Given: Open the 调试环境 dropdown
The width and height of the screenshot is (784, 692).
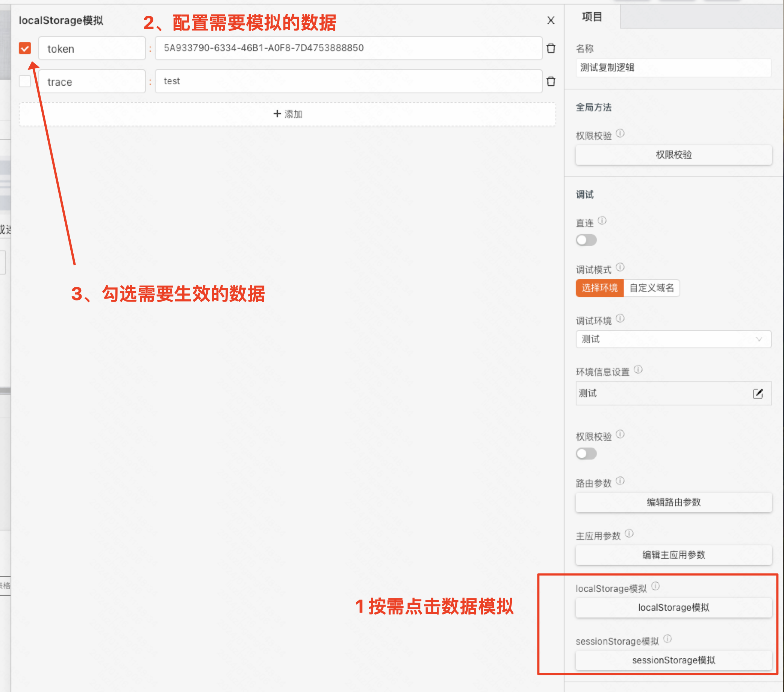Looking at the screenshot, I should click(674, 339).
